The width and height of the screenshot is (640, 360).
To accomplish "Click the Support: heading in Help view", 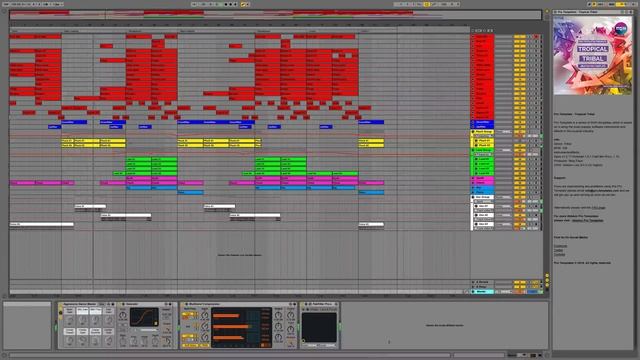I will coord(560,178).
